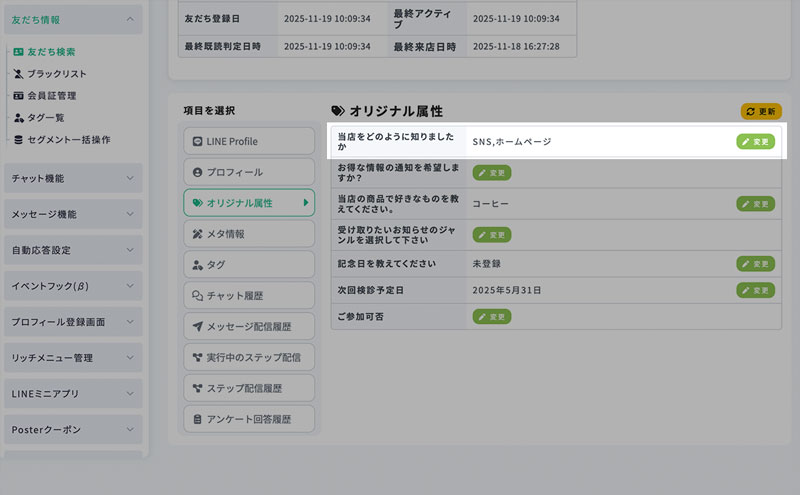Open 会員証管理 in sidebar
This screenshot has height=495, width=800.
tap(51, 96)
